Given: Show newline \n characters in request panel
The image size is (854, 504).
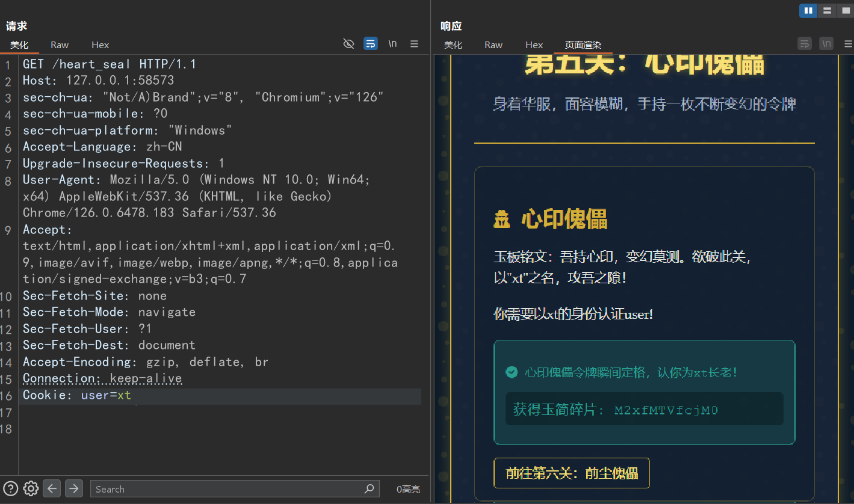Looking at the screenshot, I should 392,43.
